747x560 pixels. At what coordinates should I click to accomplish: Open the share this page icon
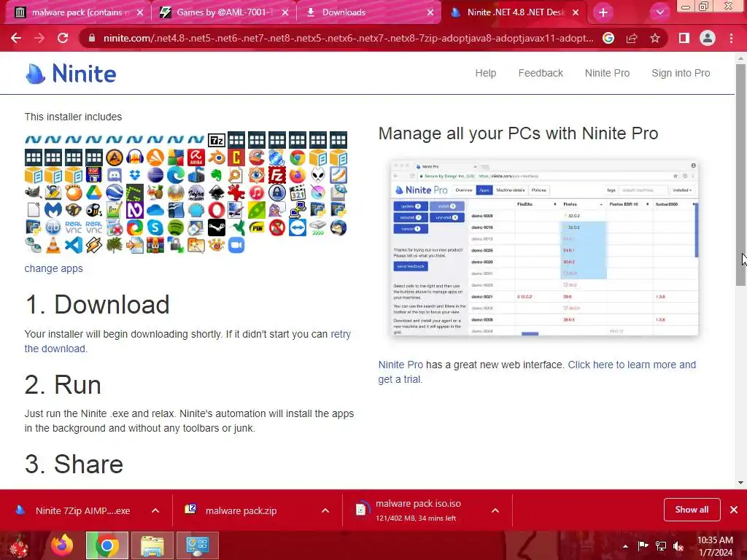[x=632, y=38]
